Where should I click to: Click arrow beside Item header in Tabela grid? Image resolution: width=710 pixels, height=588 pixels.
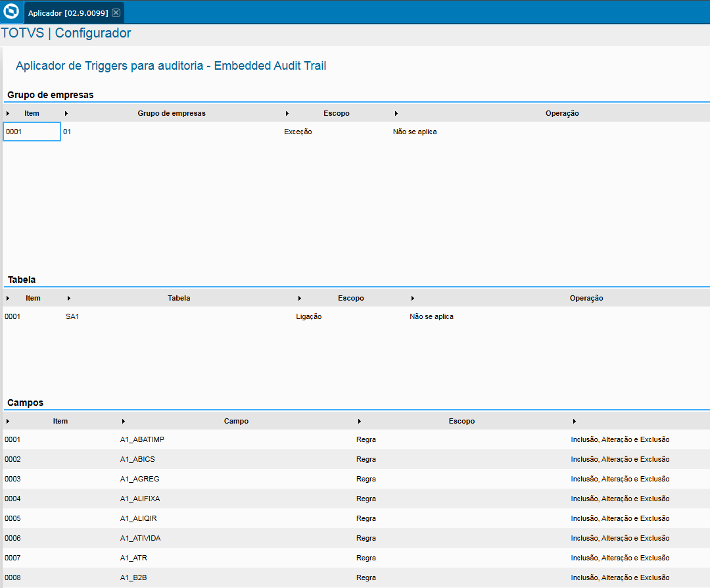pos(8,298)
